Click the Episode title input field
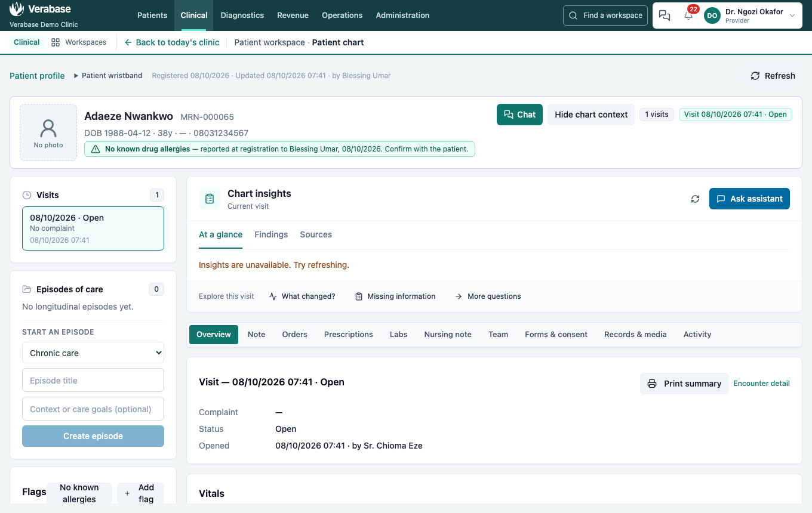 click(93, 380)
